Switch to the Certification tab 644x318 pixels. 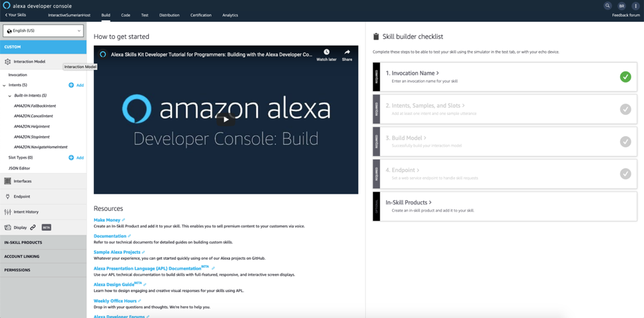(x=201, y=15)
